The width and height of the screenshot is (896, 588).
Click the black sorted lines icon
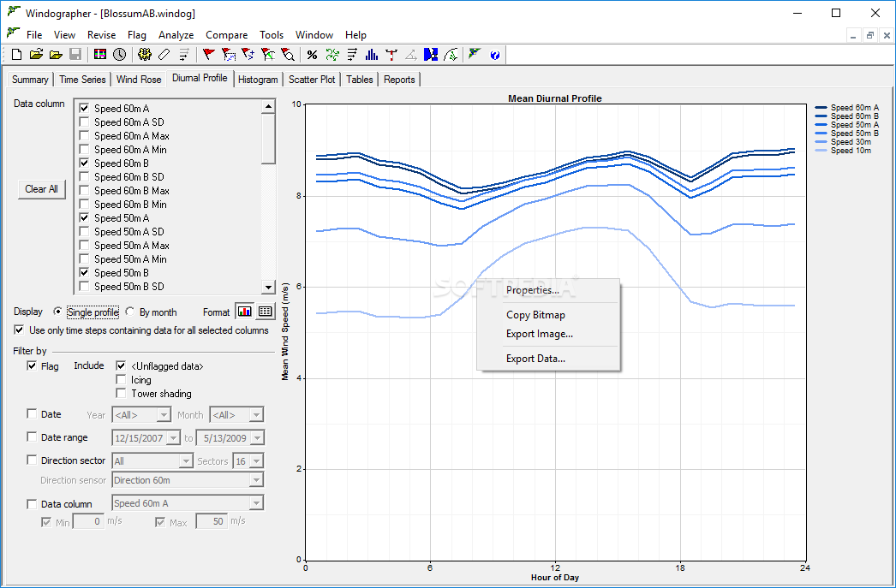click(x=353, y=55)
